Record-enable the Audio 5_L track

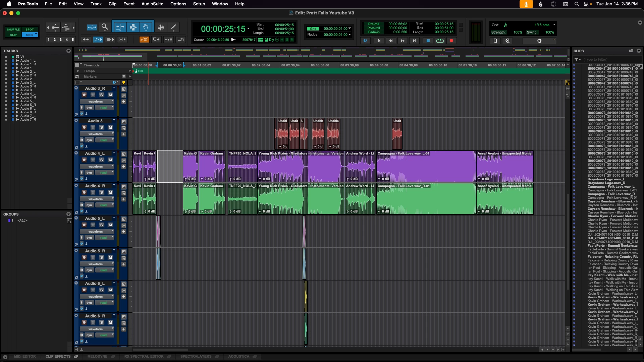click(84, 225)
